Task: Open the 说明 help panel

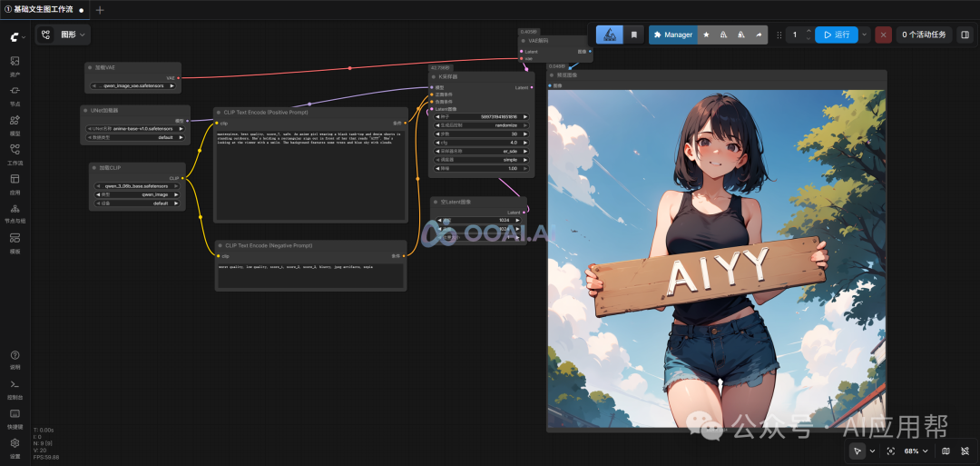Action: (15, 359)
